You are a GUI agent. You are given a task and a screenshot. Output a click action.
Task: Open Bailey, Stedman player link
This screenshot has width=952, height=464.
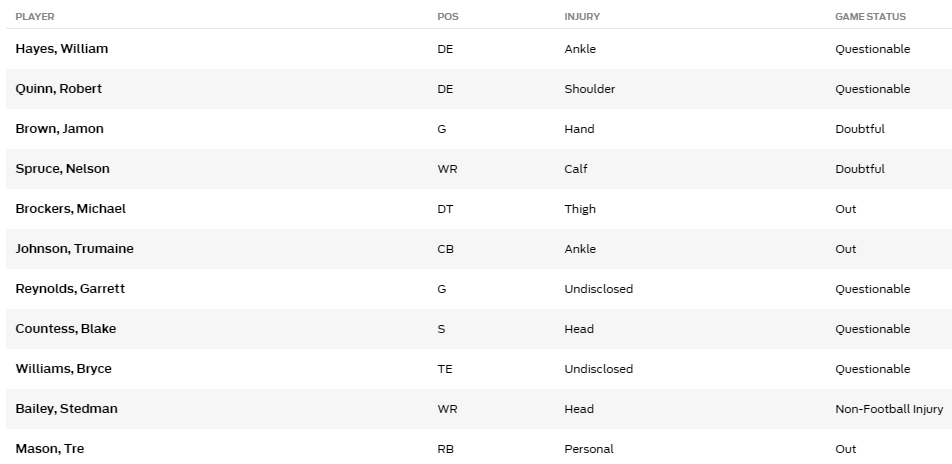(x=66, y=409)
